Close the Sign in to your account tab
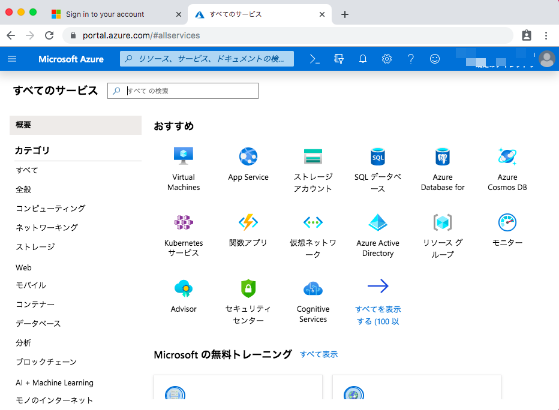Screen dimensions: 559x410 pos(179,14)
